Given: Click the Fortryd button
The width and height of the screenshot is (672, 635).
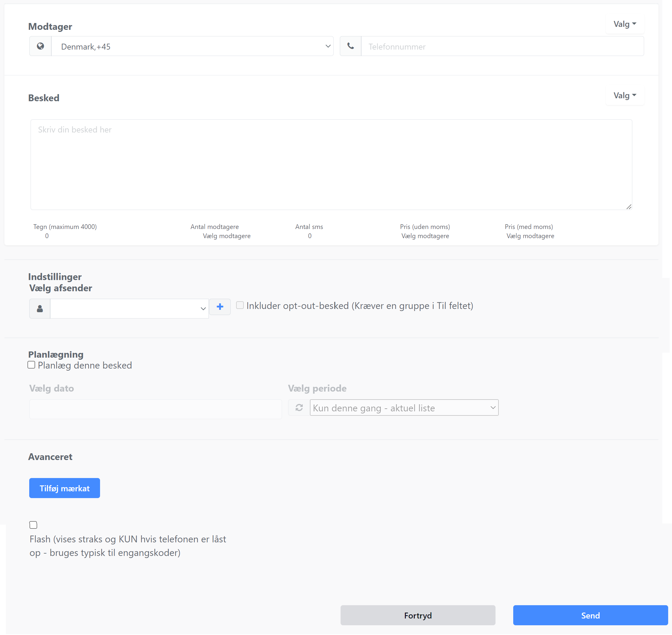Looking at the screenshot, I should 418,615.
